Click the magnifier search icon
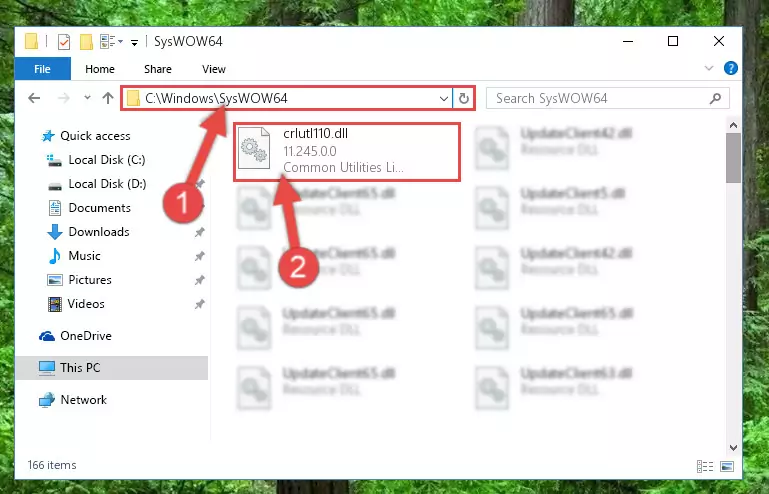Screen dimensions: 769x494 pyautogui.click(x=715, y=99)
